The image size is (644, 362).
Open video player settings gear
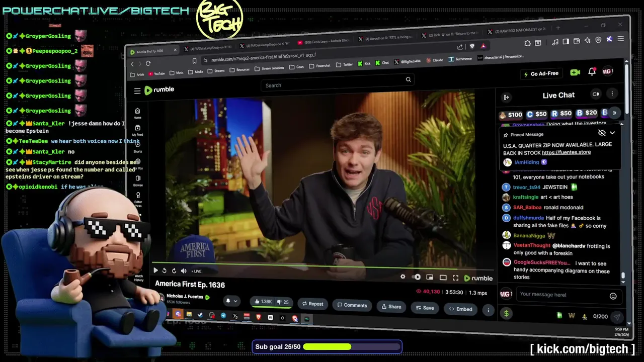(403, 277)
